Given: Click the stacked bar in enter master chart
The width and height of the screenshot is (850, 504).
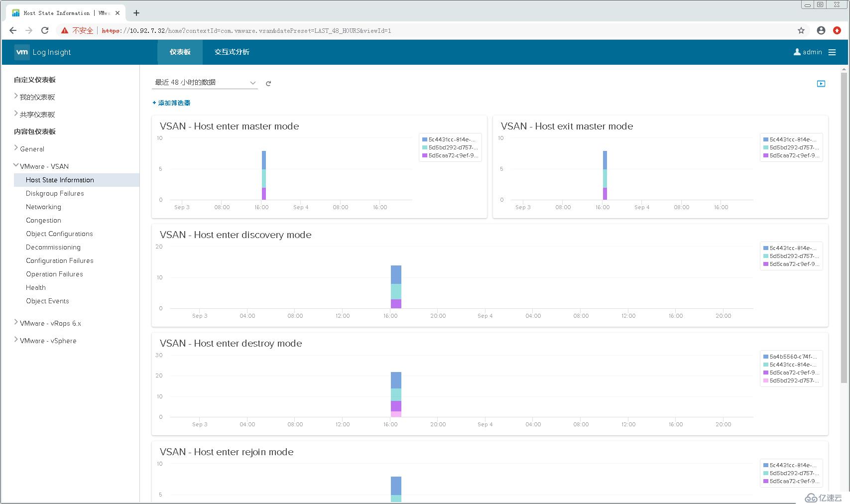Looking at the screenshot, I should click(x=264, y=175).
